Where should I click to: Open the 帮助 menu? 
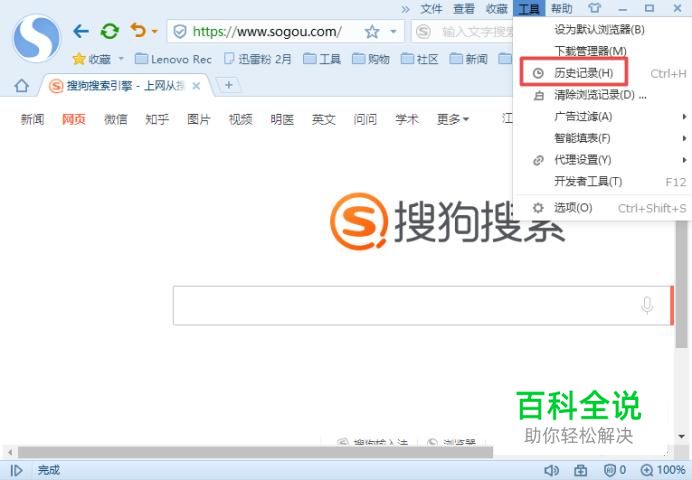coord(562,8)
